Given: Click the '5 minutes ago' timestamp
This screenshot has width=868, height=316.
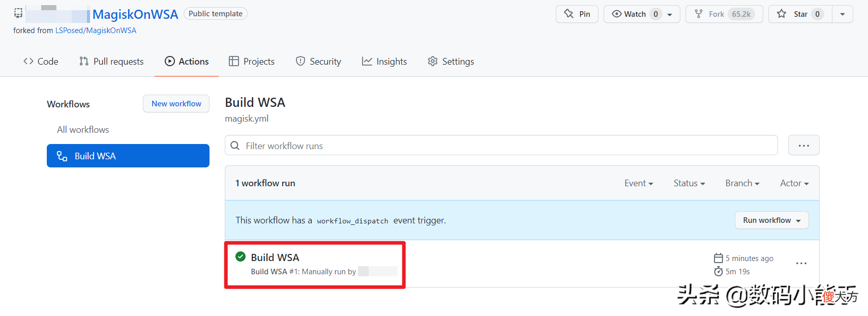Looking at the screenshot, I should [750, 258].
